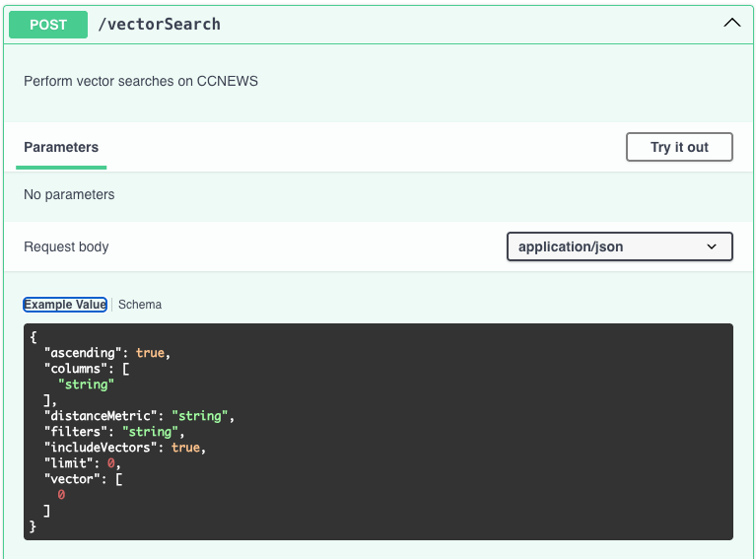
Task: Click the red 0 value under vector
Action: tap(61, 495)
